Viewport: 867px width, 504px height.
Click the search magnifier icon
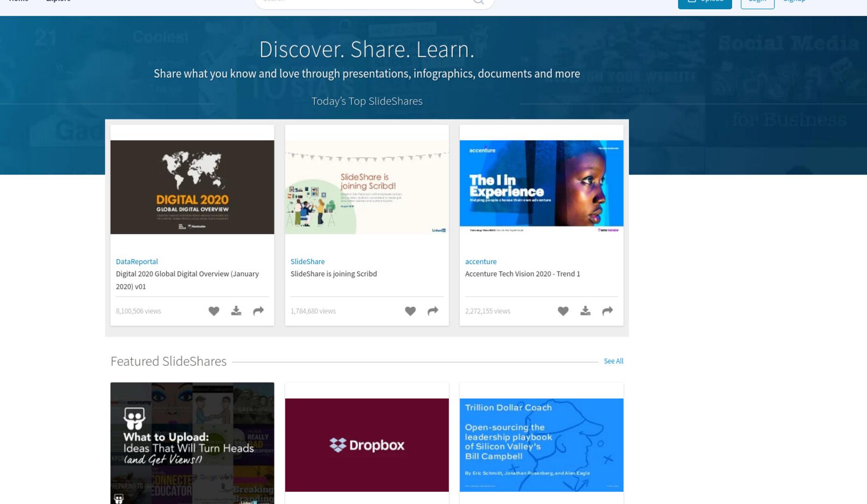(479, 1)
